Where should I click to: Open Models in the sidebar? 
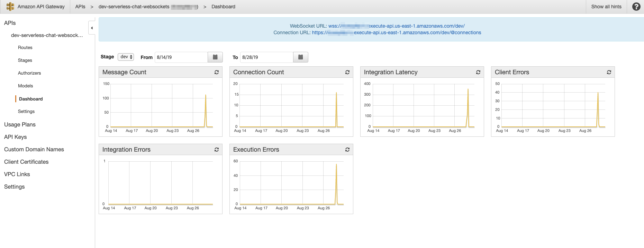(26, 86)
